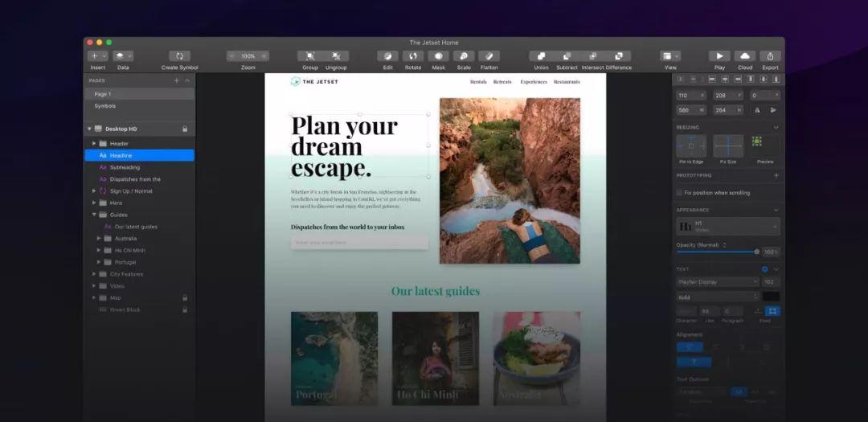Adjust the Opacity slider
Viewport: 868px width, 422px height.
718,252
